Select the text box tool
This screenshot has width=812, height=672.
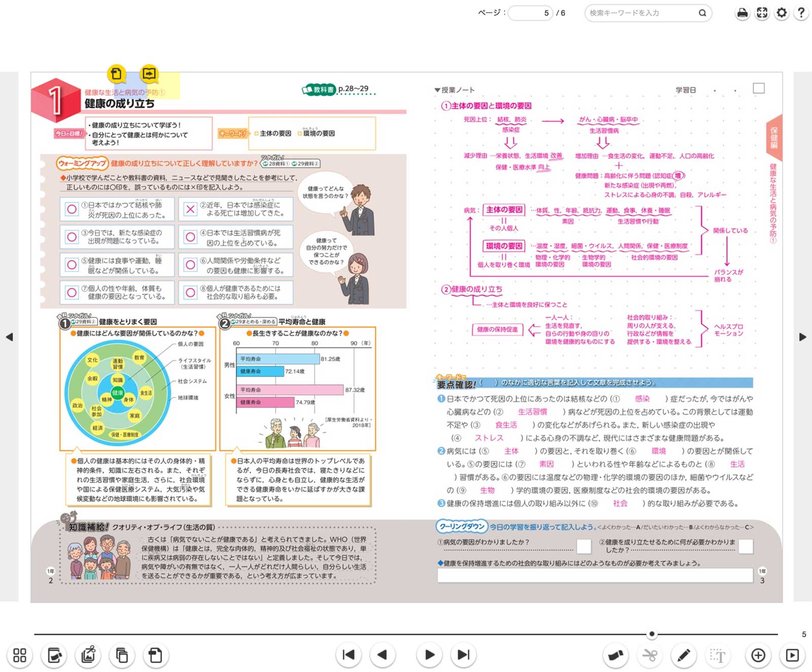(718, 655)
